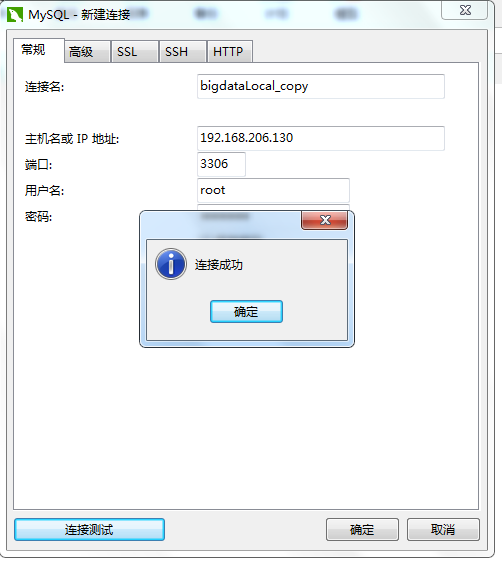Click the Navicat icon in the title bar
This screenshot has height=565, width=502.
pyautogui.click(x=15, y=15)
